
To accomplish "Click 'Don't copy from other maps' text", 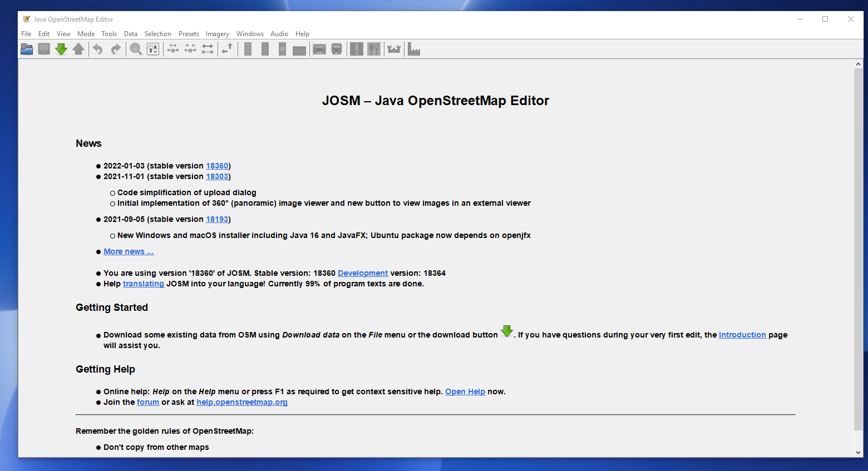I will (156, 447).
